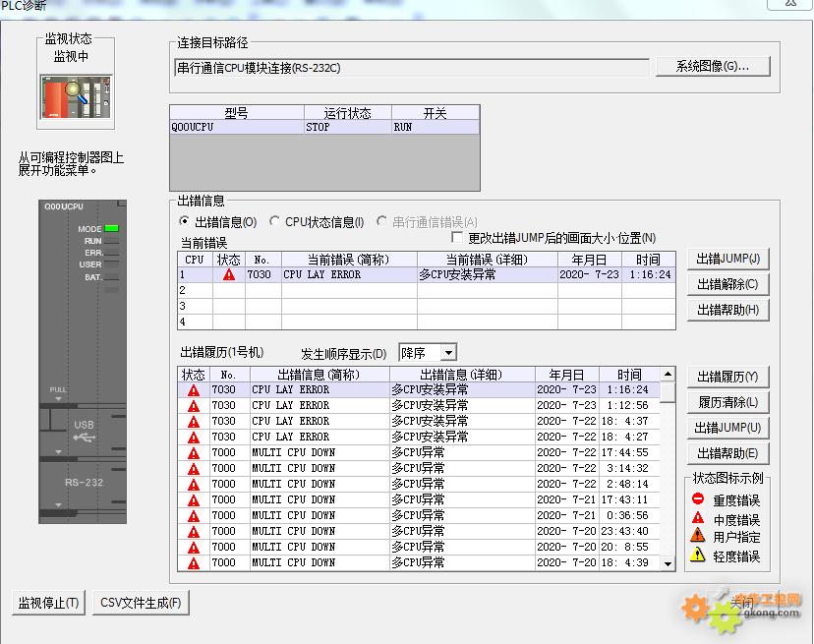The height and width of the screenshot is (644, 814).
Task: Click the CSV文件生成(F) button
Action: [x=141, y=603]
